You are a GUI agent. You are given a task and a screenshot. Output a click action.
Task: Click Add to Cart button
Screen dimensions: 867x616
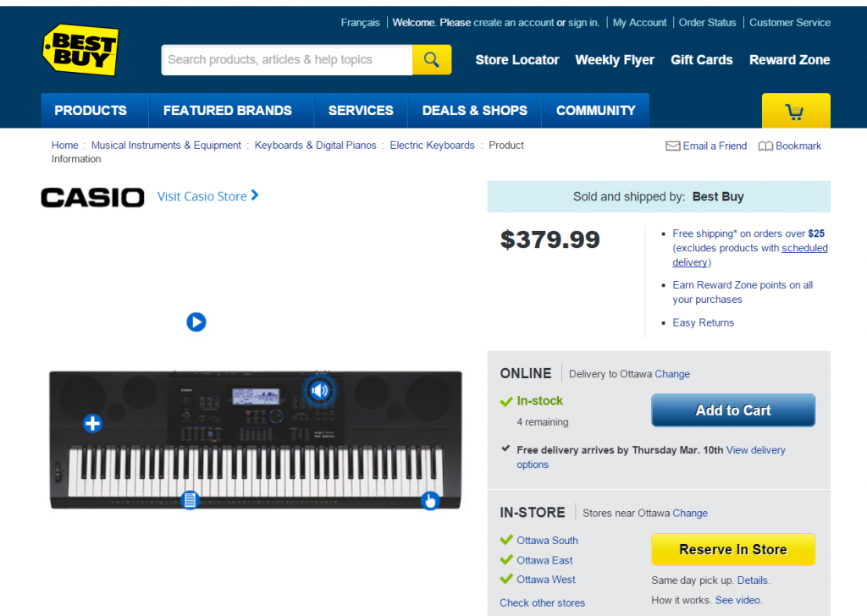tap(732, 410)
